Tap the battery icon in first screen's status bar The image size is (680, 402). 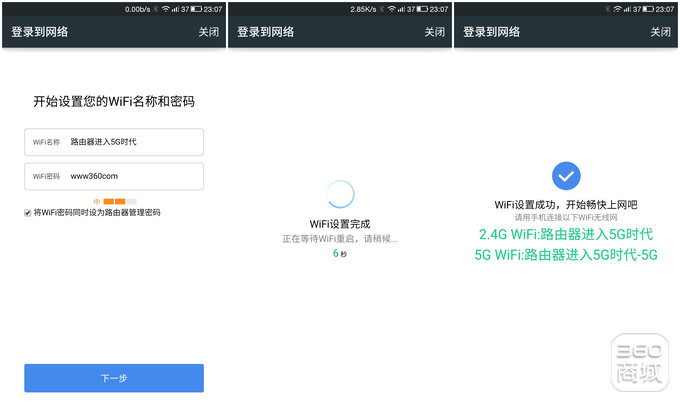click(196, 9)
